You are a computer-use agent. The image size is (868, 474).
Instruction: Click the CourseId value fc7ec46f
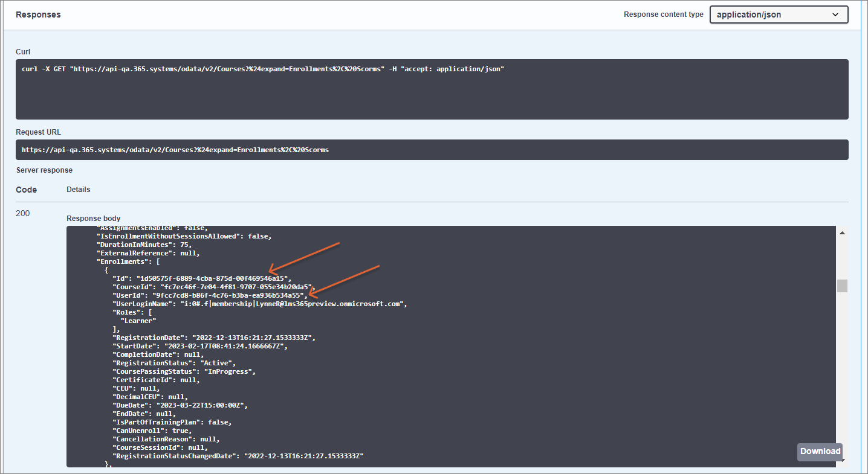[x=236, y=287]
